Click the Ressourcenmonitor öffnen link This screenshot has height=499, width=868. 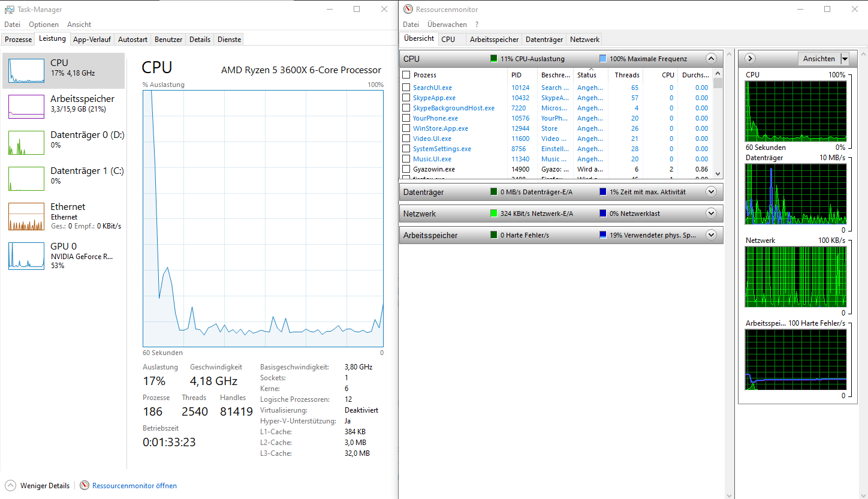coord(134,486)
